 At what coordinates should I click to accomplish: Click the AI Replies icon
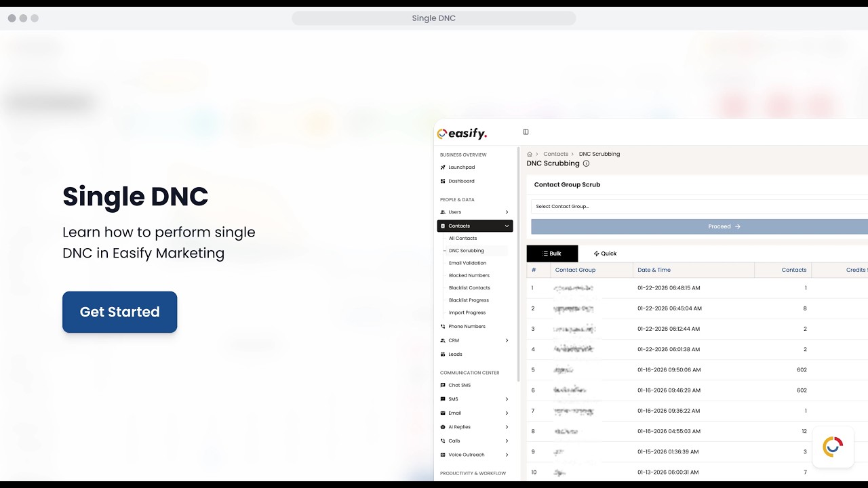pyautogui.click(x=443, y=427)
